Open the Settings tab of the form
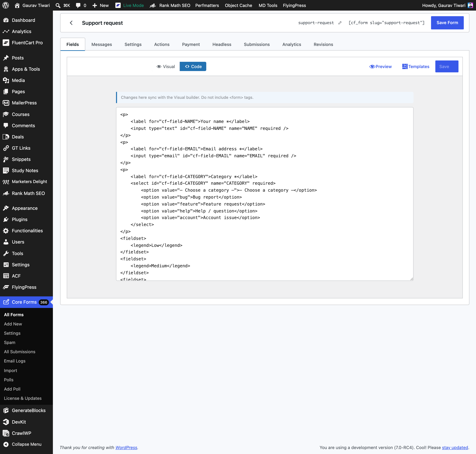476x454 pixels. tap(133, 44)
